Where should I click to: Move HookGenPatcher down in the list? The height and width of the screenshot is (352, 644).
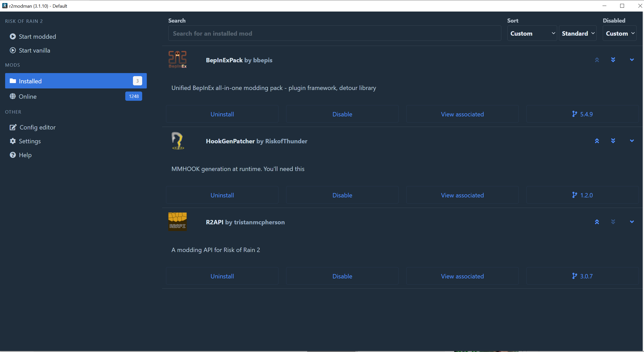click(613, 141)
